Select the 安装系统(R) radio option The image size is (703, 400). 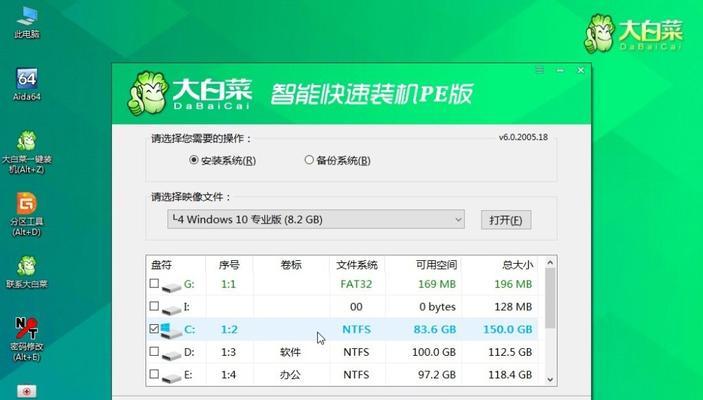click(x=222, y=161)
